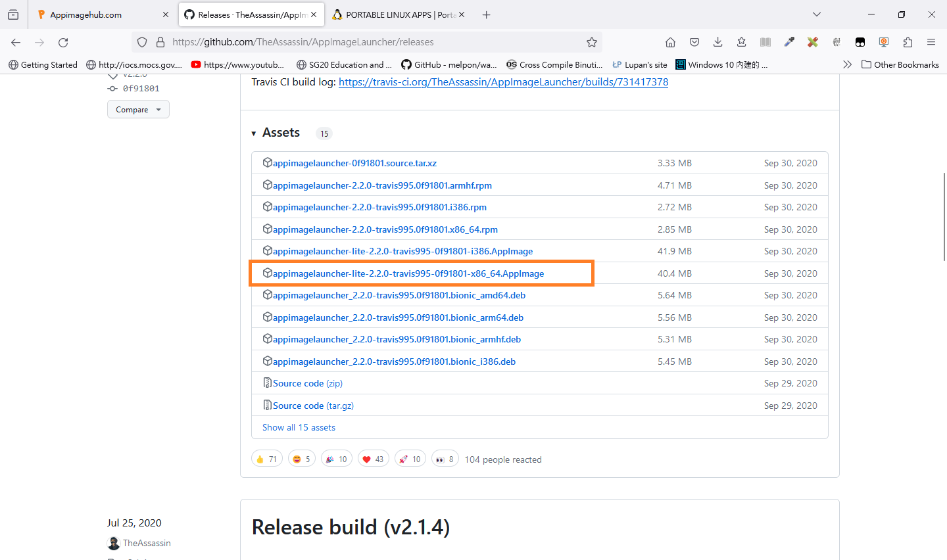Collapse the Assets section
The image size is (947, 560).
point(254,132)
